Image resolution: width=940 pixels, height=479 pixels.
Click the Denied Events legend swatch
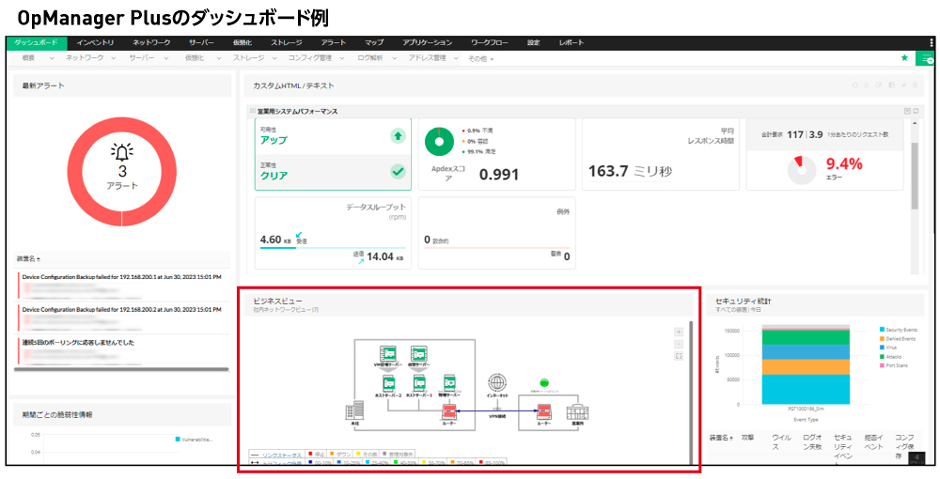(x=882, y=339)
